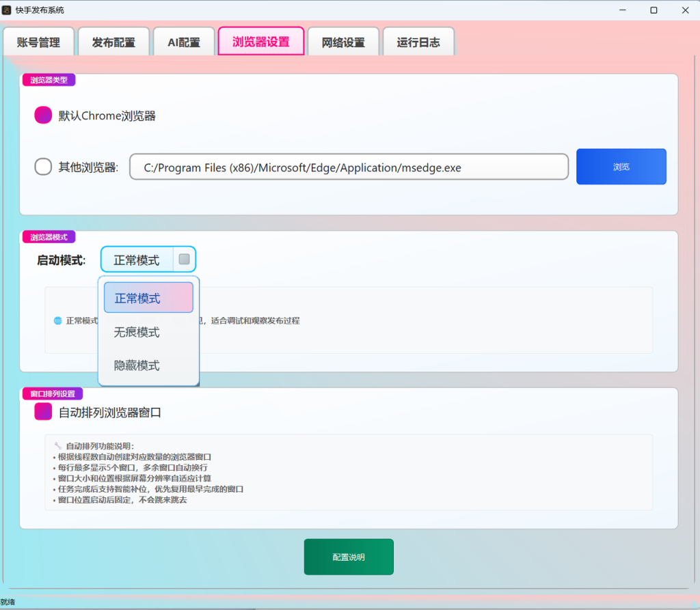This screenshot has width=700, height=610.
Task: Open the 发布配置 tab
Action: tap(114, 42)
